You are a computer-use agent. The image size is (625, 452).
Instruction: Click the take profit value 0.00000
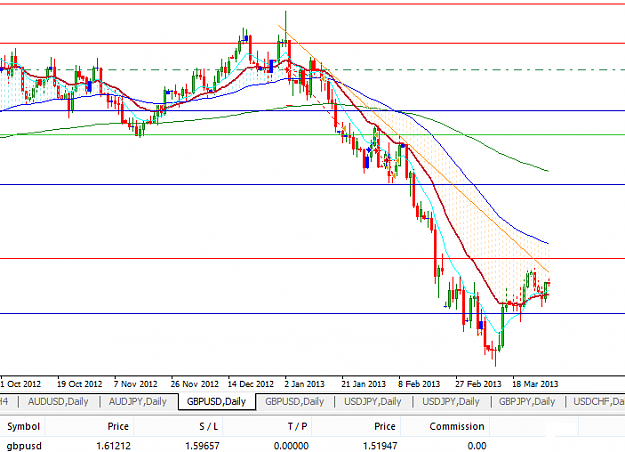tap(291, 446)
